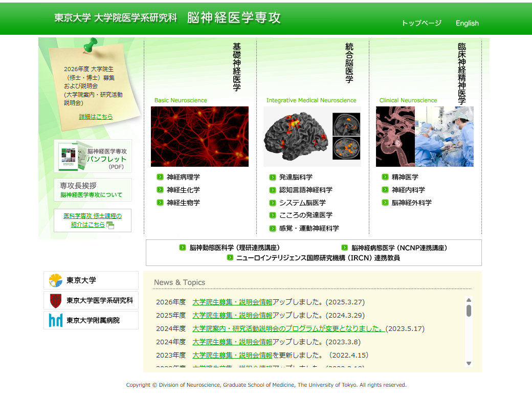Open the 神経生化学 department link
The image size is (532, 399).
[183, 190]
